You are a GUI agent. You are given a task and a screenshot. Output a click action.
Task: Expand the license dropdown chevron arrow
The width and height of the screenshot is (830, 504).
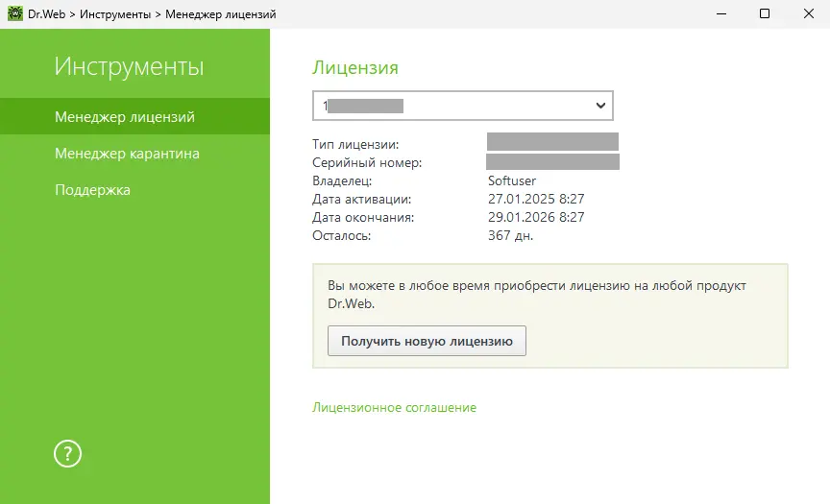600,105
